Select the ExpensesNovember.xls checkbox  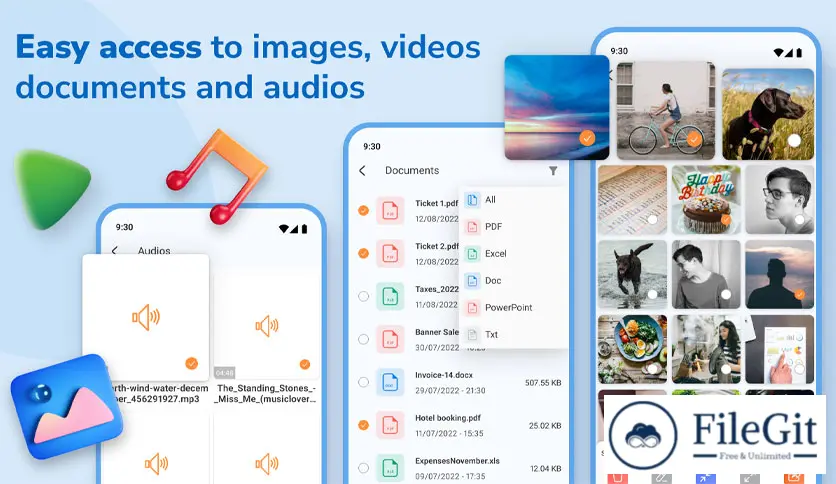(x=364, y=468)
